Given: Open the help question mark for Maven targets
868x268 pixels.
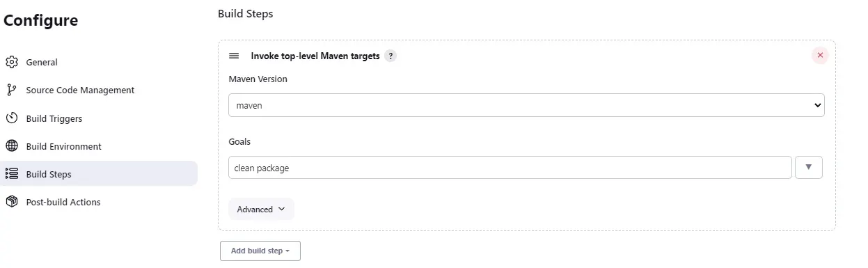Looking at the screenshot, I should [x=390, y=56].
